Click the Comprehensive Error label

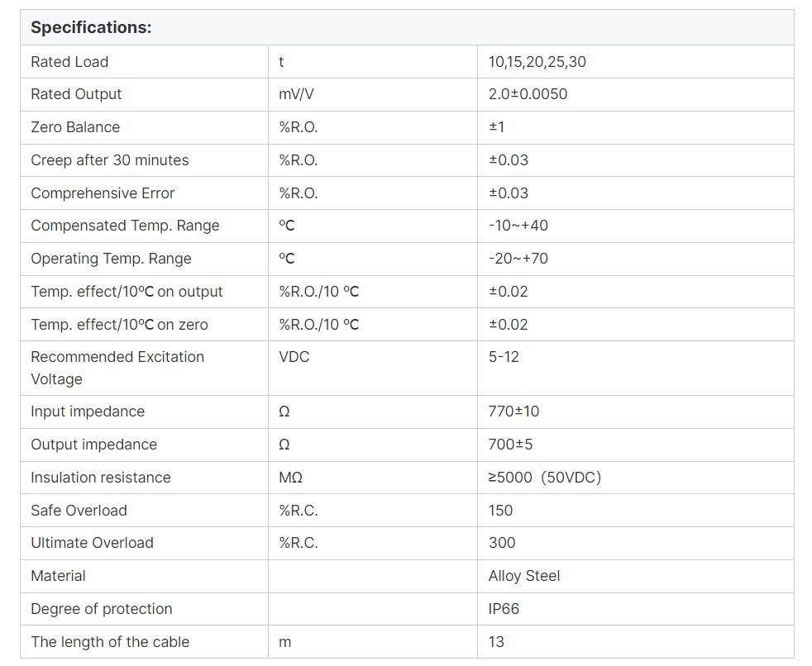tap(103, 193)
